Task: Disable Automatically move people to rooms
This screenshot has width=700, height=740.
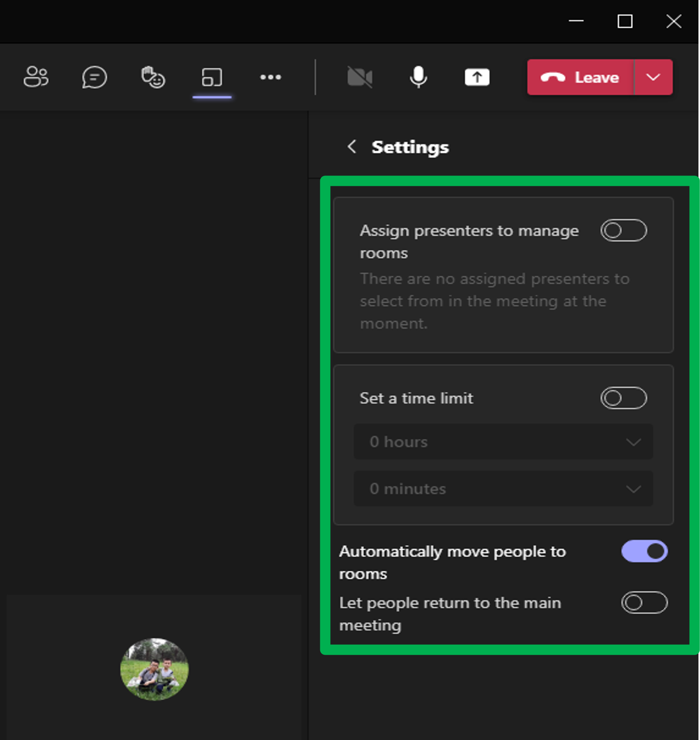Action: [x=644, y=551]
